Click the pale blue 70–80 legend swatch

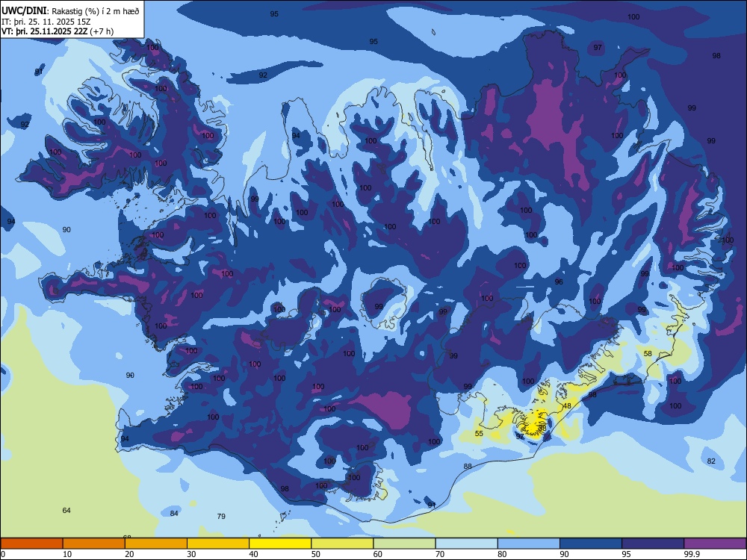466,544
